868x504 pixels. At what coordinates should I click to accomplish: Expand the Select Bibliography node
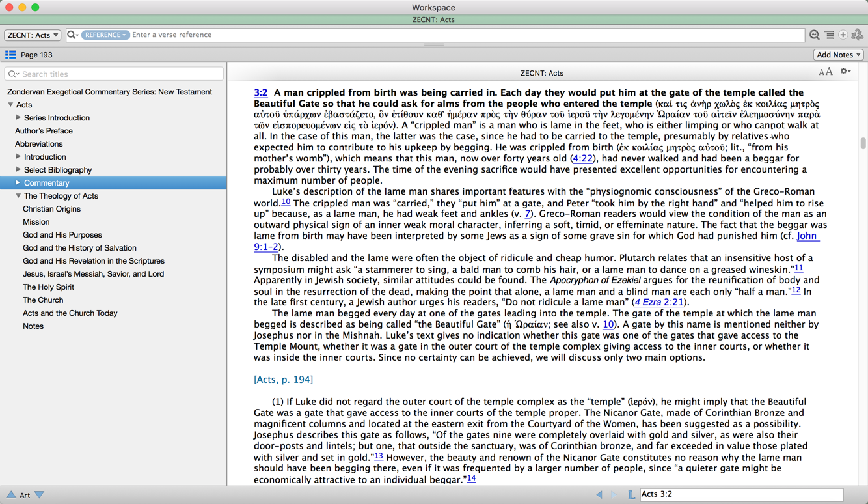click(x=18, y=170)
